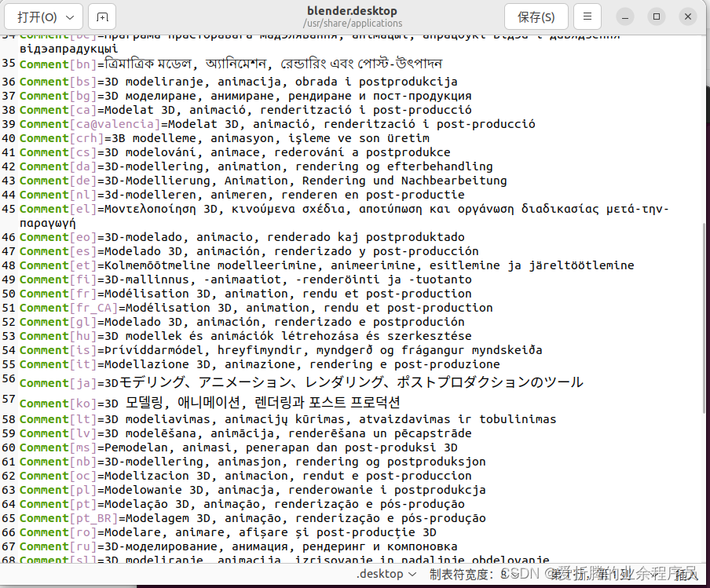Screen dimensions: 710x588
Task: Click line 36 Comment[bs] line
Action: (239, 82)
